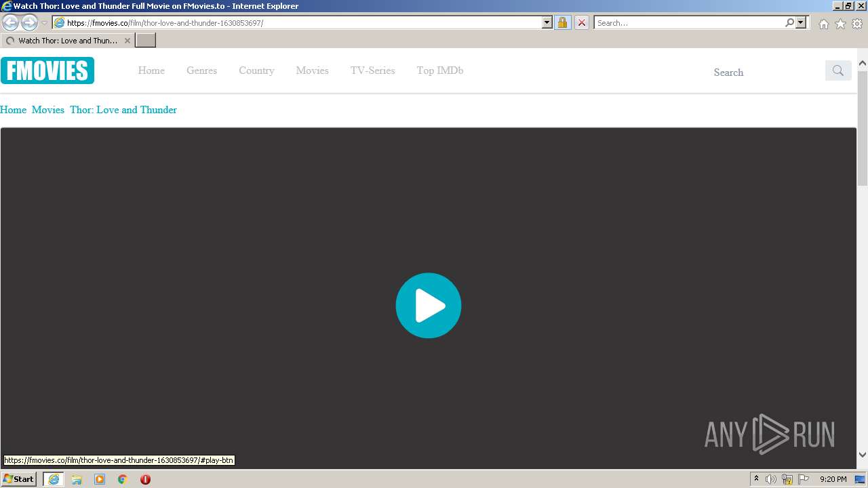This screenshot has height=488, width=868.
Task: Click Action Center flag icon
Action: [804, 479]
